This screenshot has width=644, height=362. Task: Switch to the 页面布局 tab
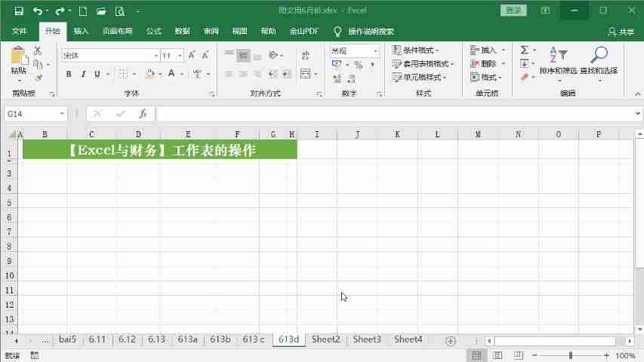(118, 31)
